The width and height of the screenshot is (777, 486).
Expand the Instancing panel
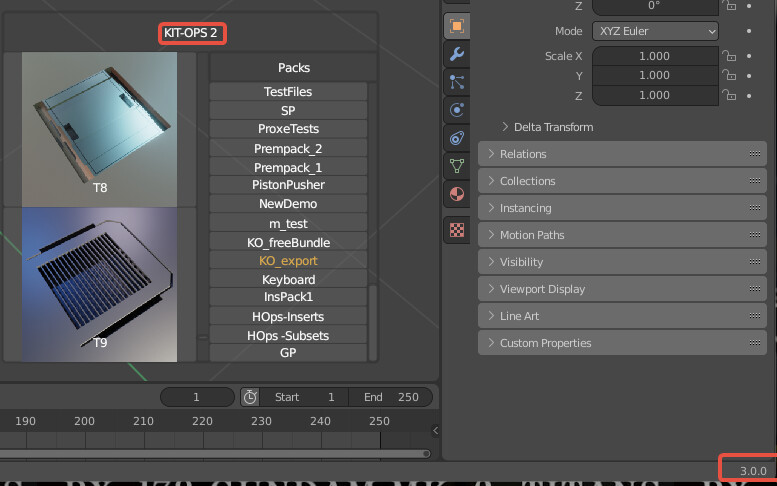pos(622,208)
